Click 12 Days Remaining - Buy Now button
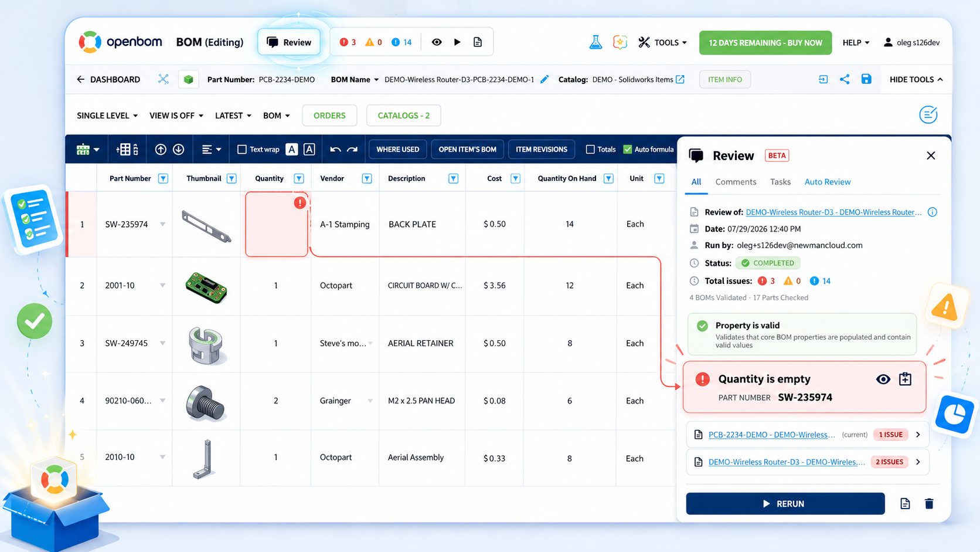980x552 pixels. (765, 43)
